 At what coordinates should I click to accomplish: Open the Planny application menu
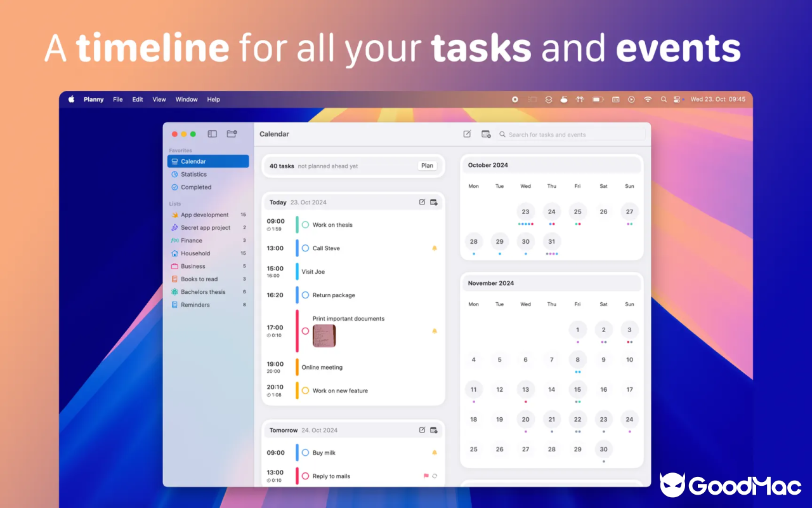[93, 99]
